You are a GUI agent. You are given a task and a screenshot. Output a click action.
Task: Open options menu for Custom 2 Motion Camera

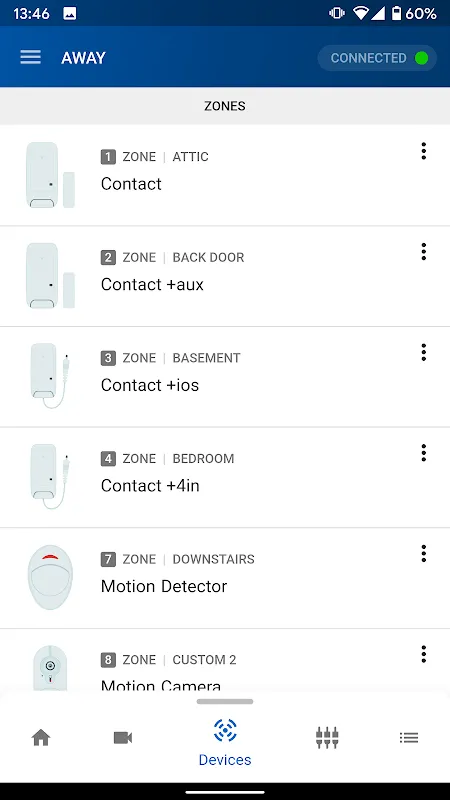point(423,654)
